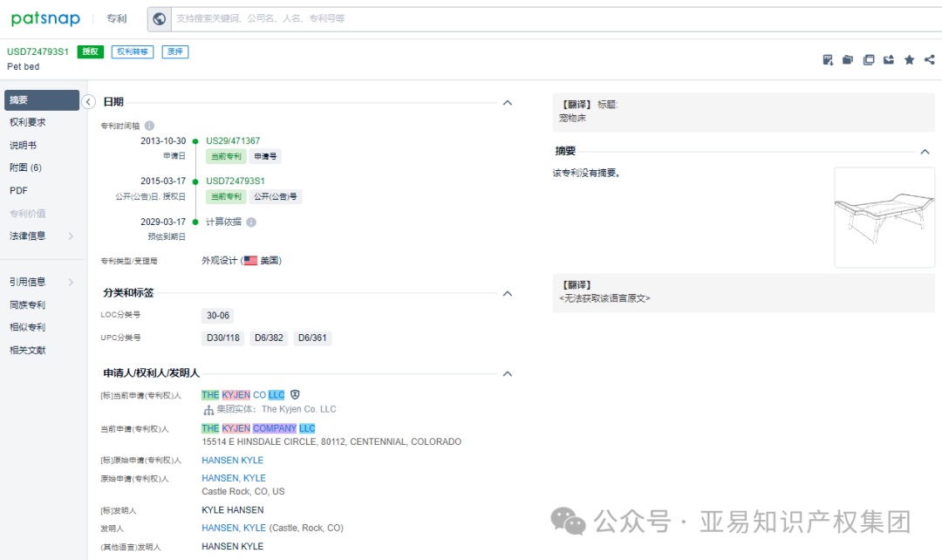The width and height of the screenshot is (942, 560).
Task: Collapse the 日期 section
Action: tap(508, 103)
